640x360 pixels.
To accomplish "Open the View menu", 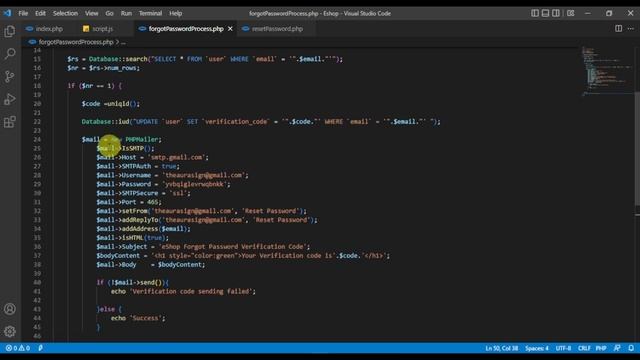I will click(91, 13).
